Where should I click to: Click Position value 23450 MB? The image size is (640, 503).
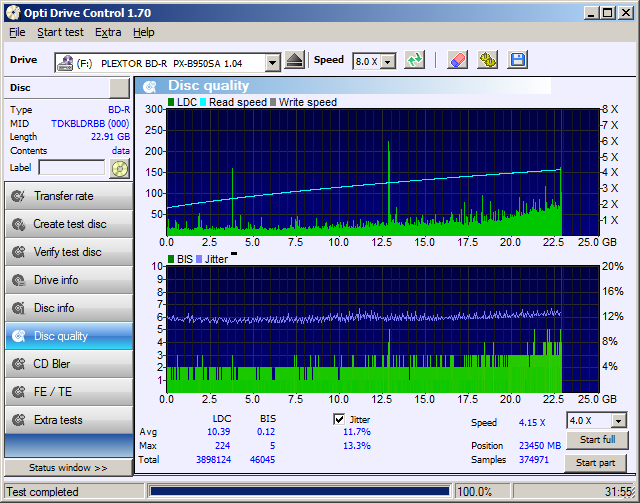540,446
